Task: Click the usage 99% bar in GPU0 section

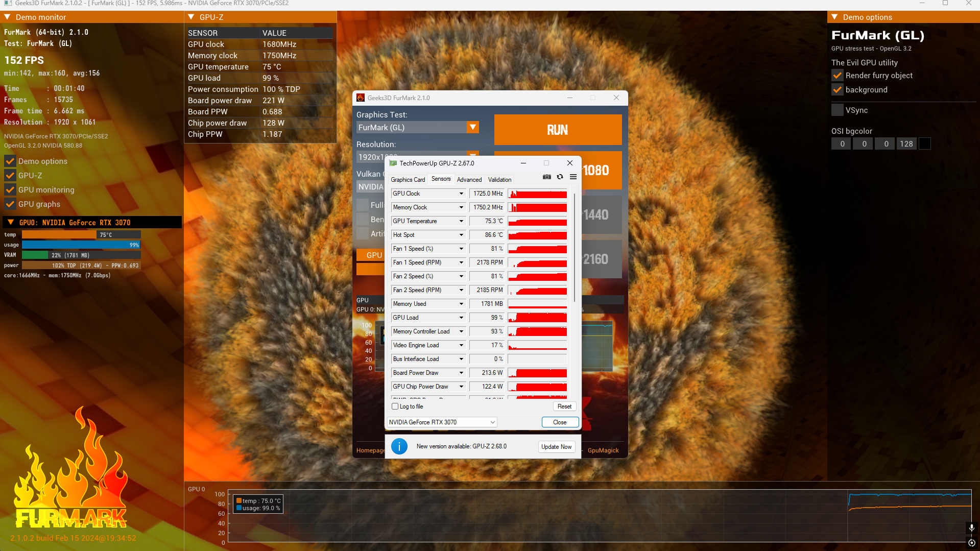Action: [81, 245]
